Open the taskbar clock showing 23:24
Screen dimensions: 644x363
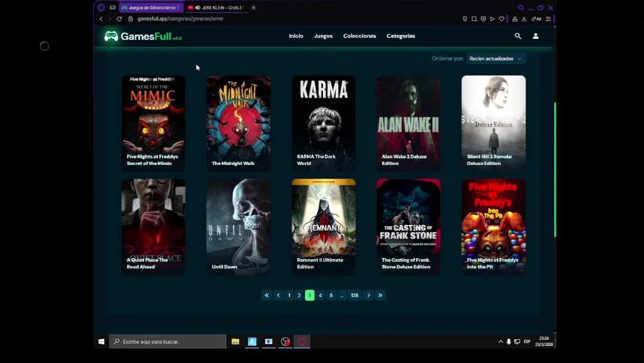tap(544, 341)
